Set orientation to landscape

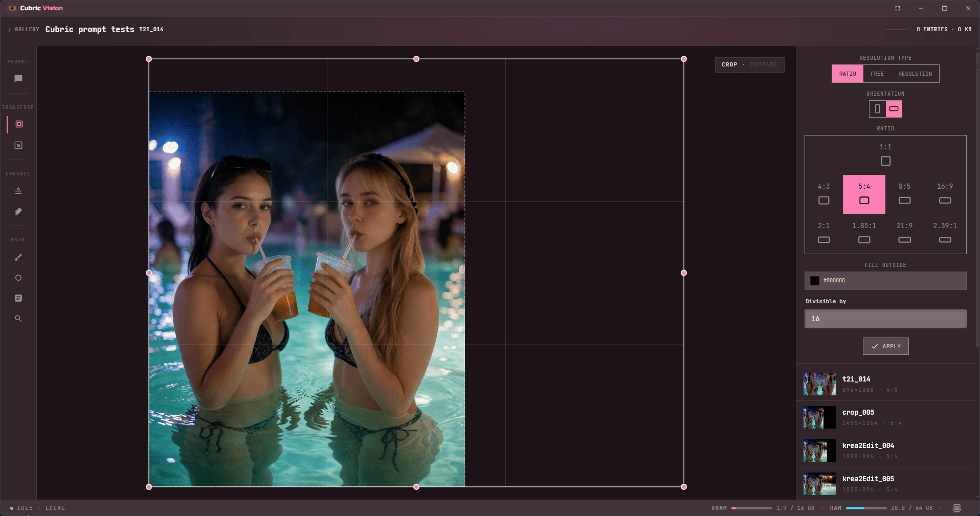(894, 109)
